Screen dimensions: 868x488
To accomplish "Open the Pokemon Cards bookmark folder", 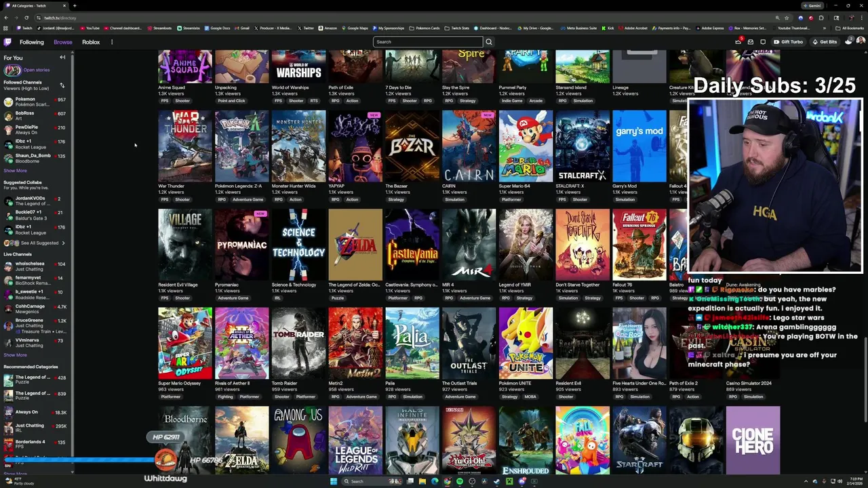I will 424,28.
